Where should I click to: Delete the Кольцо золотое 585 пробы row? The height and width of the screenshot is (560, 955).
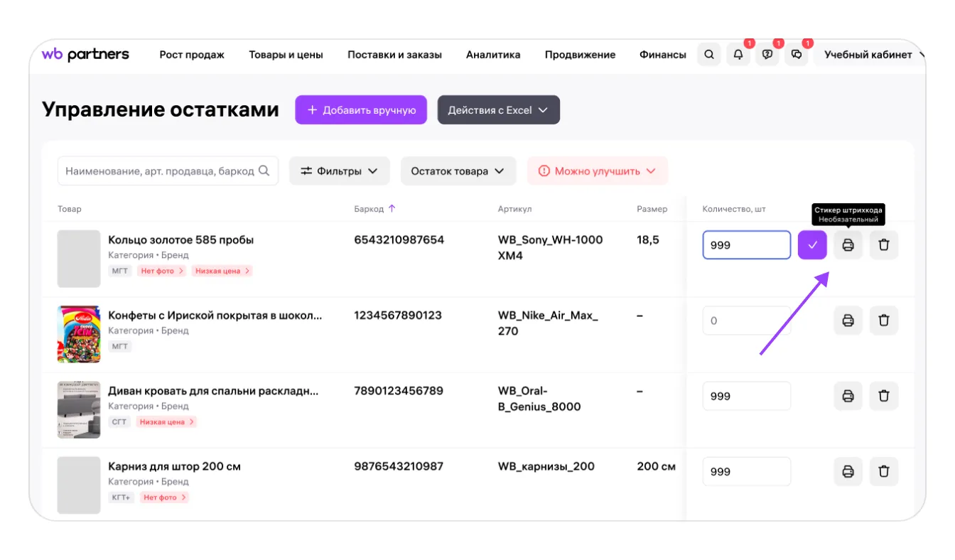click(884, 245)
